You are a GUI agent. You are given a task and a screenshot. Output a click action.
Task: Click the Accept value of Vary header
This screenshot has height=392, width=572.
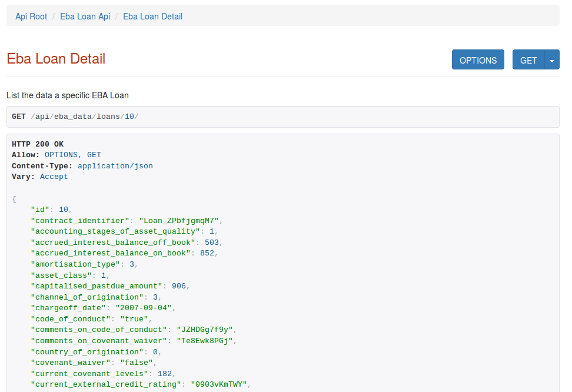click(x=54, y=177)
